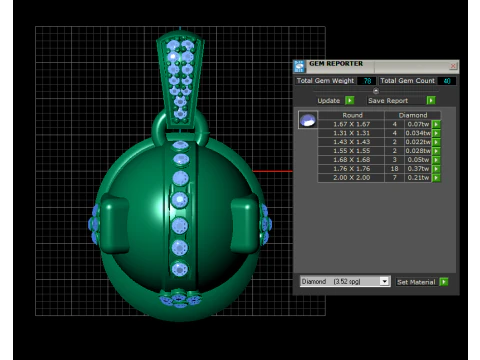
Task: Click the 0.028tw weight cell
Action: tap(418, 151)
